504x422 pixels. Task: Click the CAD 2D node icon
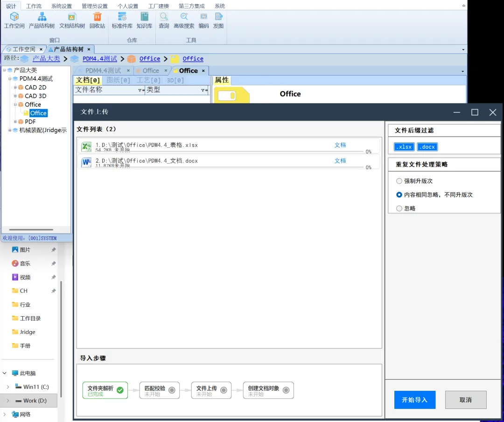pyautogui.click(x=21, y=87)
